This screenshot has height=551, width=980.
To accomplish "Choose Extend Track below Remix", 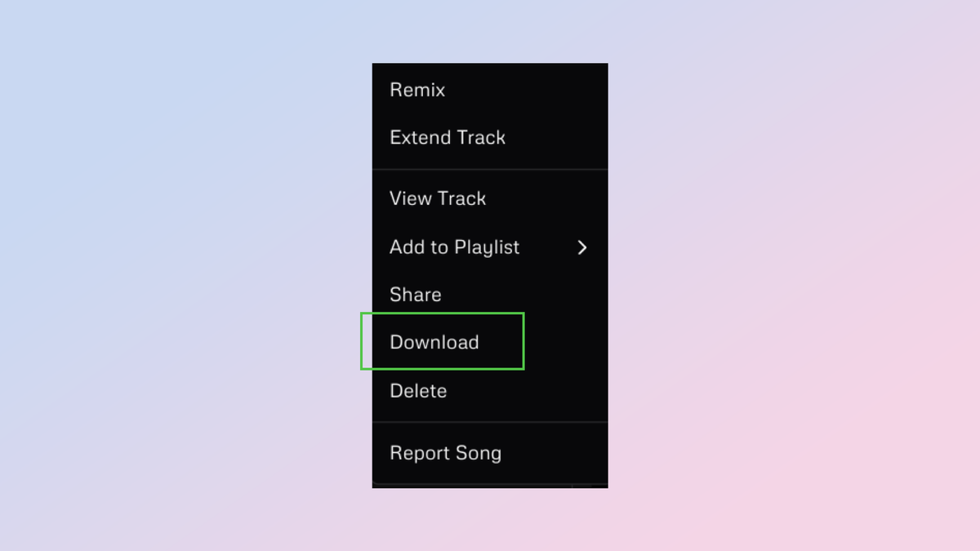I will [x=448, y=137].
